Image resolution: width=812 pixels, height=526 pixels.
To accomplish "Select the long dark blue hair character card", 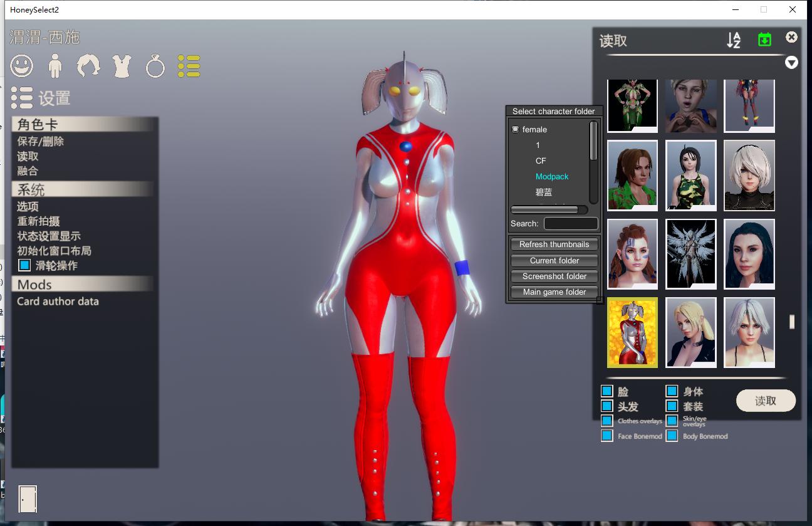I will (x=749, y=254).
